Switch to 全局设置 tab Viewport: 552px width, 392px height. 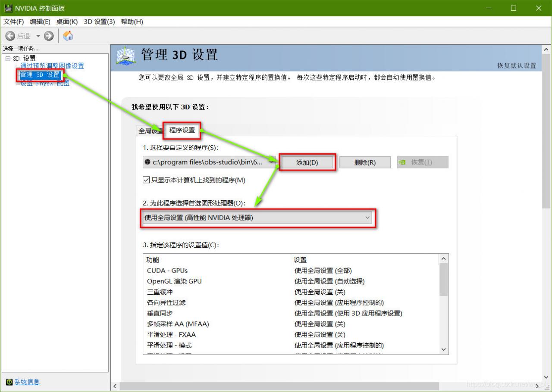(151, 131)
